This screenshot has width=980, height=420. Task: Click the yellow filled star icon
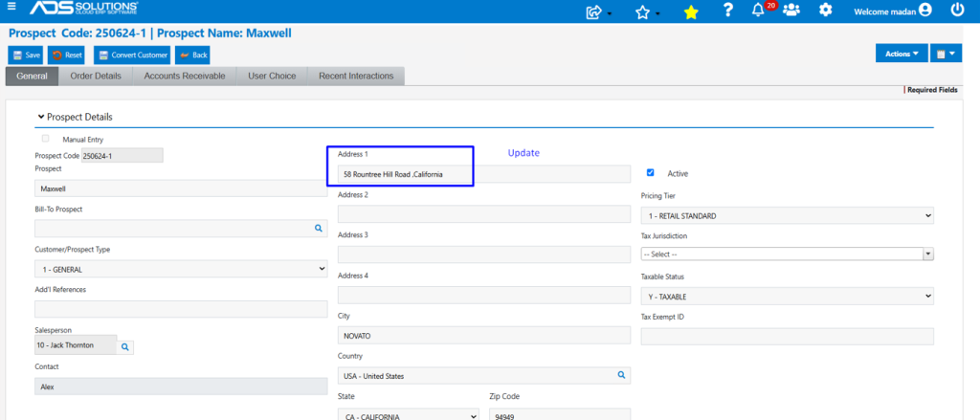coord(691,11)
